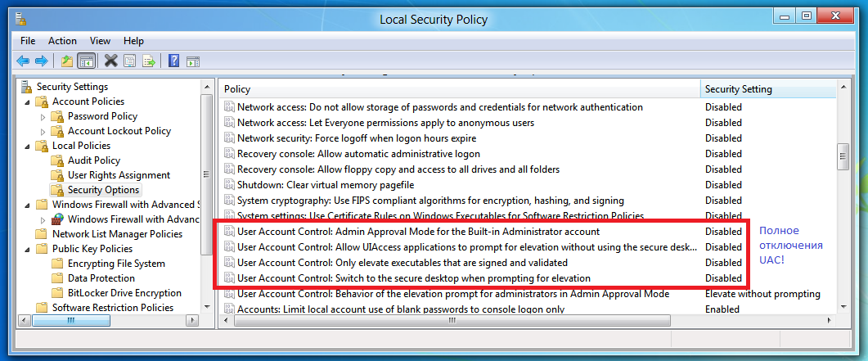This screenshot has height=361, width=868.
Task: Click the Up one level folder icon
Action: (67, 61)
